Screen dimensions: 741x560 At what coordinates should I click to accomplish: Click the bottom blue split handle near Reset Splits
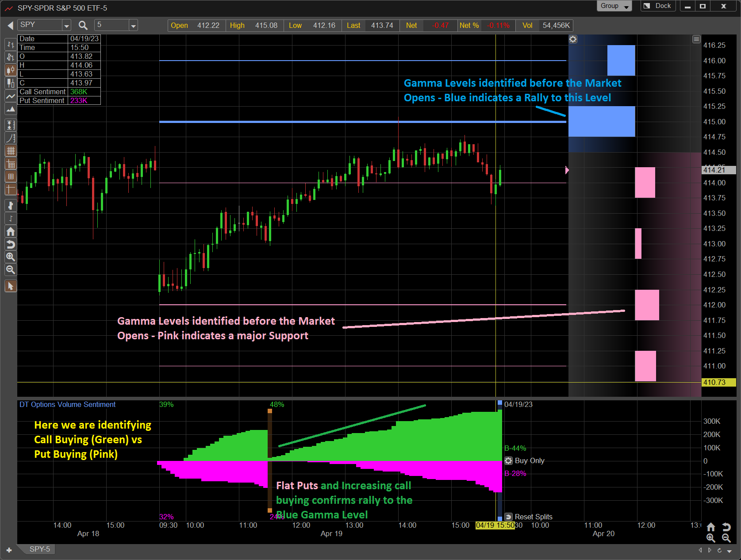coord(500,518)
